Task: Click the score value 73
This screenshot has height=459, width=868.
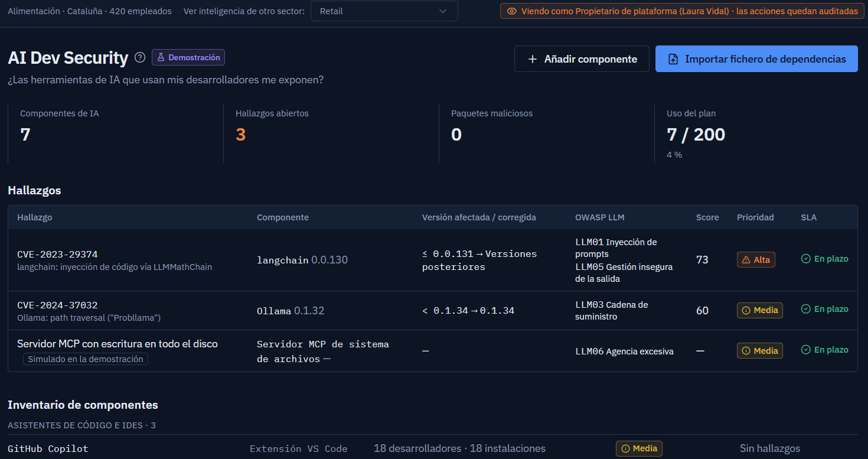Action: point(702,260)
